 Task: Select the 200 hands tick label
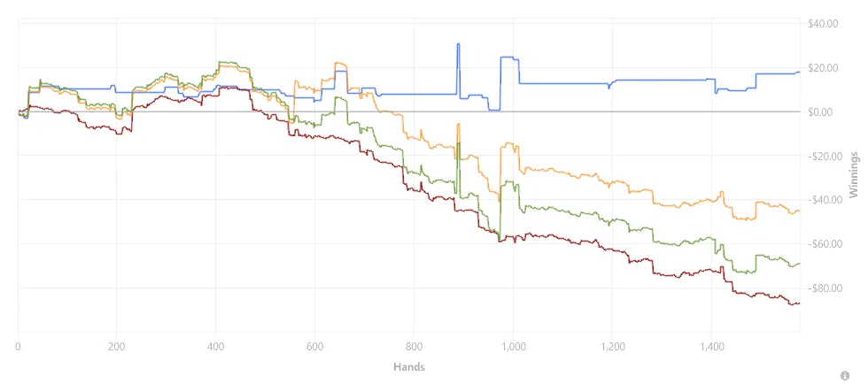tap(116, 348)
